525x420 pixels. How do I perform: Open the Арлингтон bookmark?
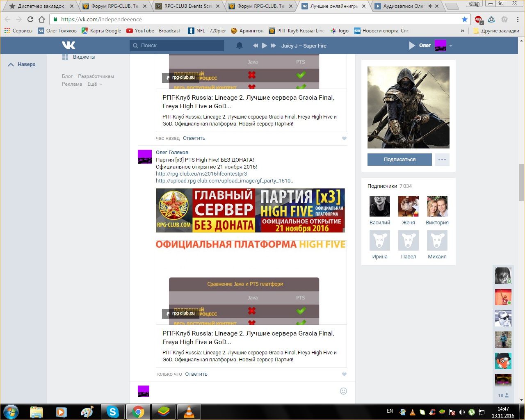tap(247, 31)
